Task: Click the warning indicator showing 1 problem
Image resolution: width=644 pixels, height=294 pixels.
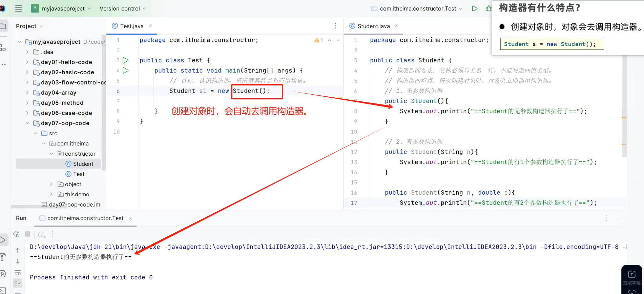Action: (x=318, y=40)
